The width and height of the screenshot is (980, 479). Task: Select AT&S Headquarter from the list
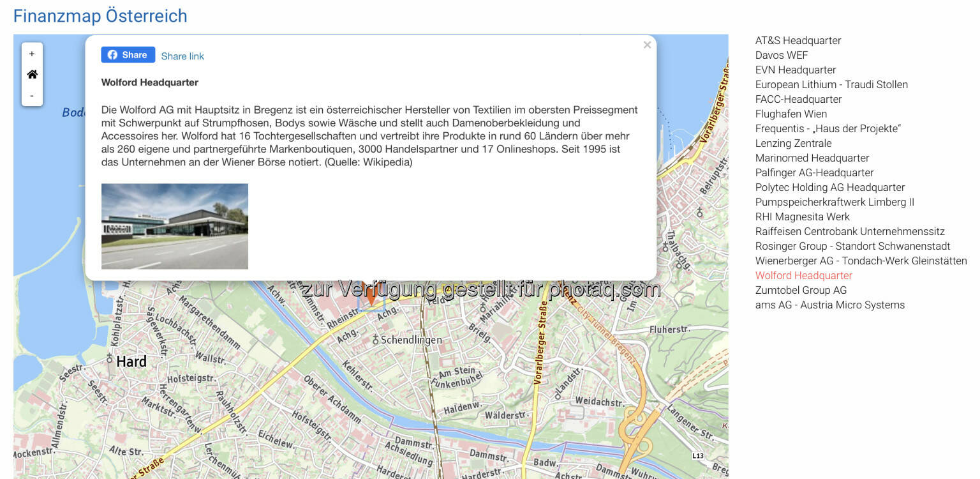(798, 40)
